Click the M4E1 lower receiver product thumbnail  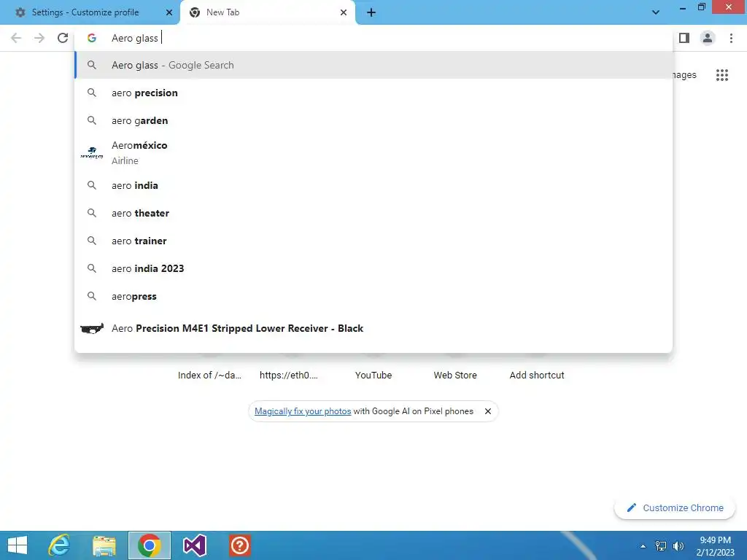pyautogui.click(x=91, y=328)
